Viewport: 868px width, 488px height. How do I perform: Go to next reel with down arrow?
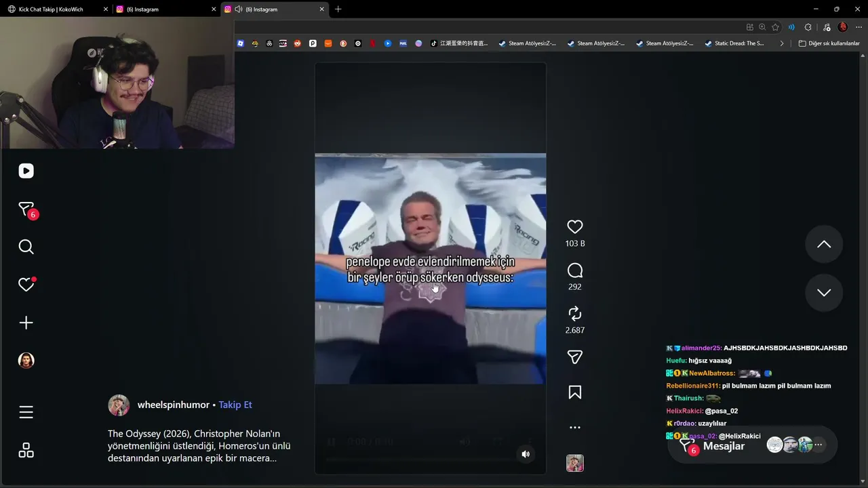pos(824,293)
